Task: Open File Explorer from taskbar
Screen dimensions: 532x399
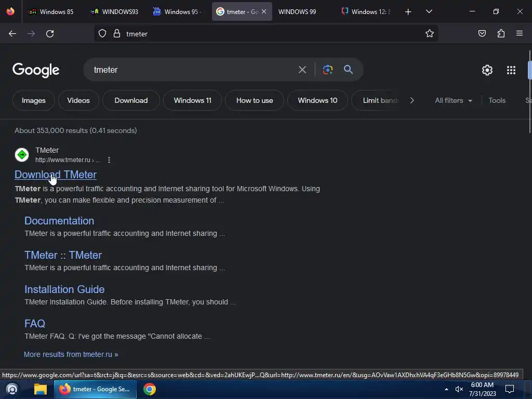Action: [x=41, y=389]
